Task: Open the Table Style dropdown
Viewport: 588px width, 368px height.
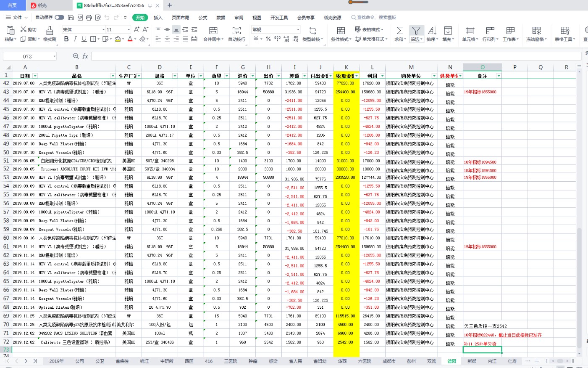Action: (x=369, y=29)
